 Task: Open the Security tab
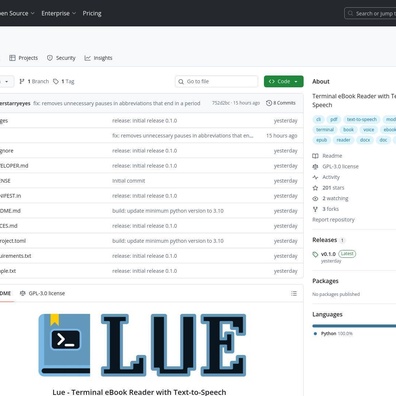61,58
